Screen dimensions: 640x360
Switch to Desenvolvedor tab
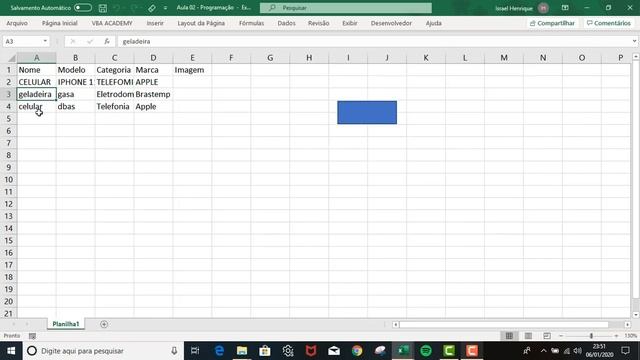point(391,23)
